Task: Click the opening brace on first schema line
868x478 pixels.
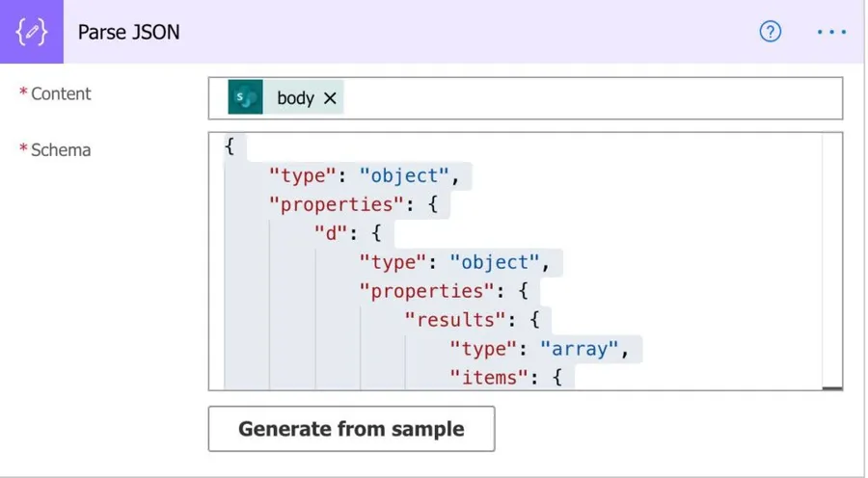Action: (230, 146)
